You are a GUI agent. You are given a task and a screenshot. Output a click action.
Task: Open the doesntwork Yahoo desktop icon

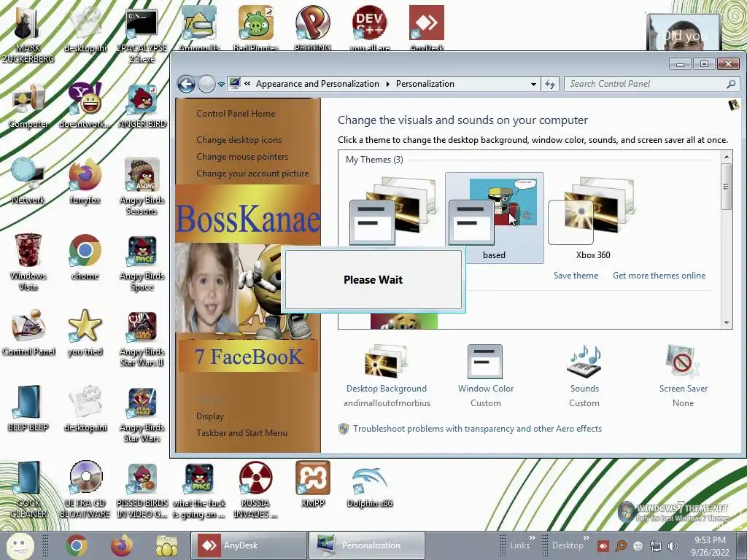(85, 106)
